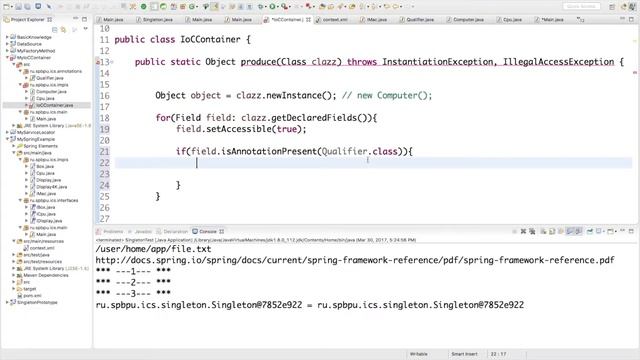This screenshot has height=360, width=640.
Task: Click the Link with Editor icon in Project Explorer
Action: [63, 29]
